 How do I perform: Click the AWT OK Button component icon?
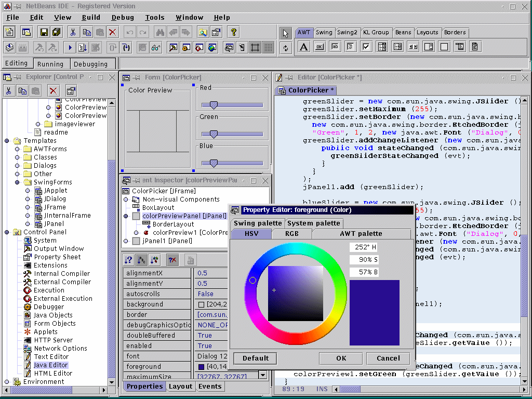click(320, 47)
